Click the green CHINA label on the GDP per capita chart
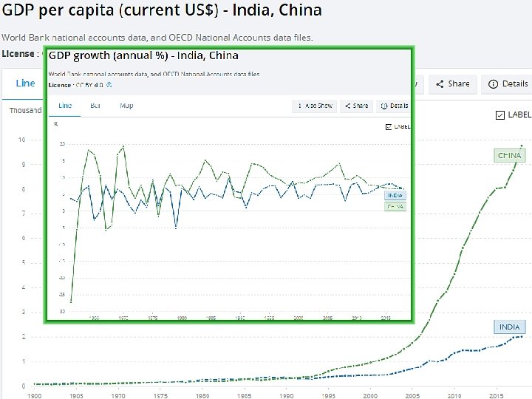The width and height of the screenshot is (532, 399). (x=509, y=155)
